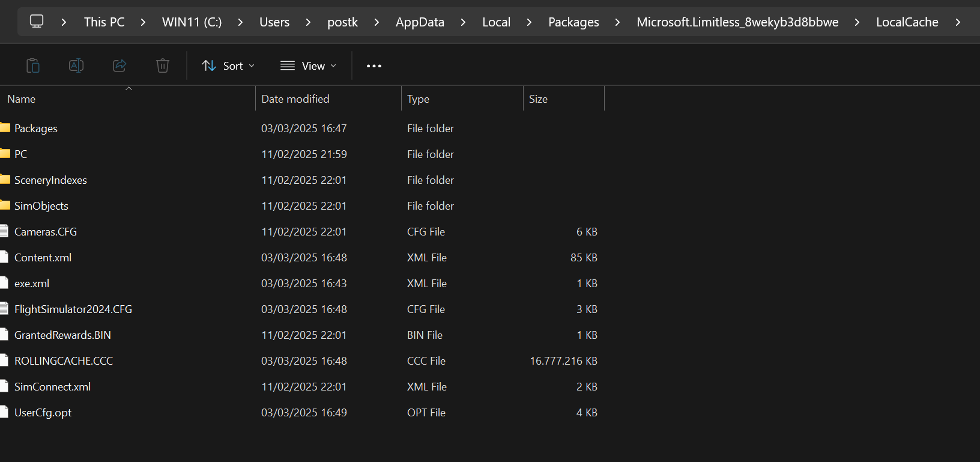980x462 pixels.
Task: Navigate to AppData breadcrumb
Action: [x=420, y=22]
